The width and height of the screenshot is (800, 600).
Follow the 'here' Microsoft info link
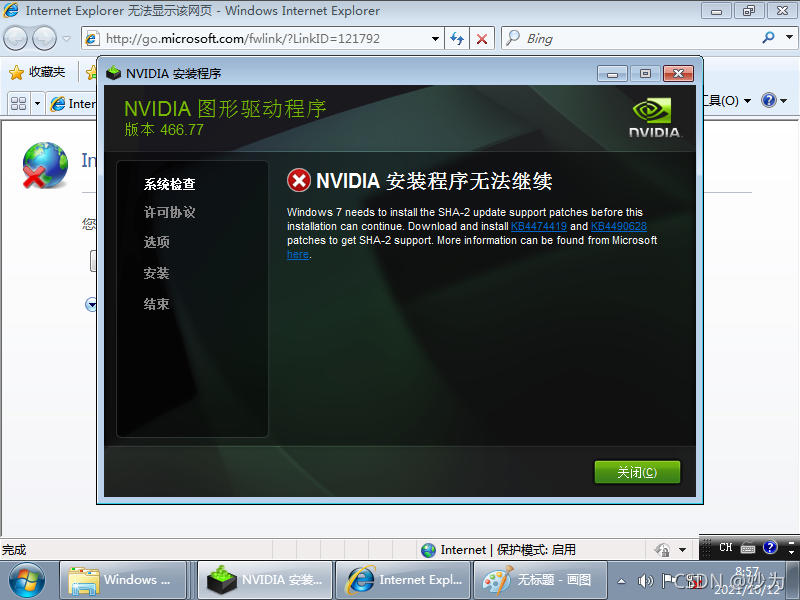click(x=298, y=254)
